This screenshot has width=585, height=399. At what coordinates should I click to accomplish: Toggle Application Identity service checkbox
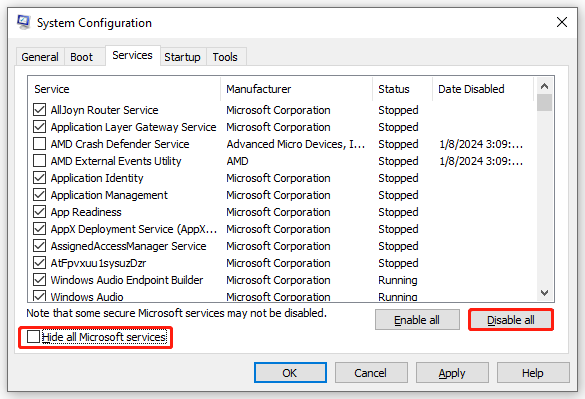40,178
